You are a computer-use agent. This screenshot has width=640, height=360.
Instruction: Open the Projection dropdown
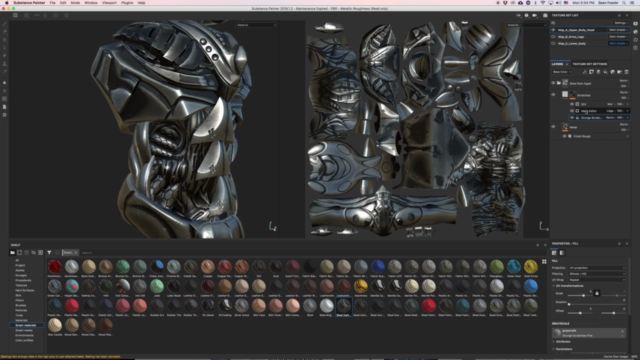point(597,268)
